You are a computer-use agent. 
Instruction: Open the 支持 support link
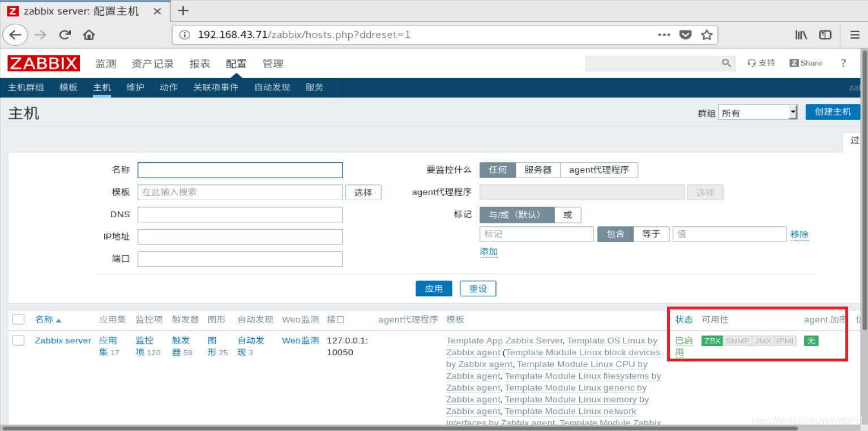(762, 63)
